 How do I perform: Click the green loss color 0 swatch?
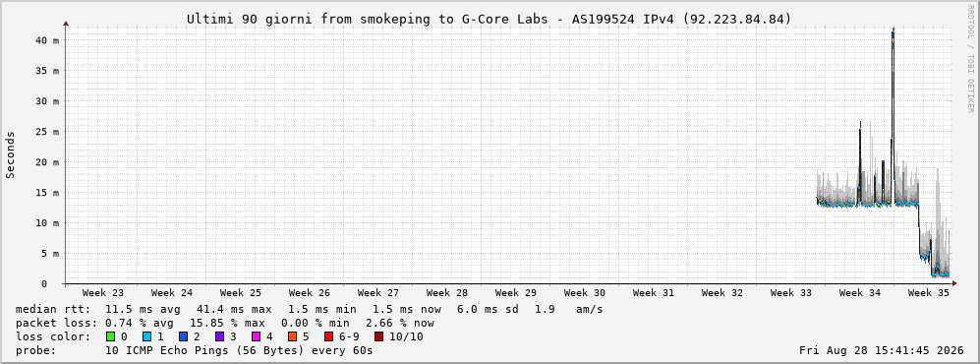pyautogui.click(x=111, y=336)
